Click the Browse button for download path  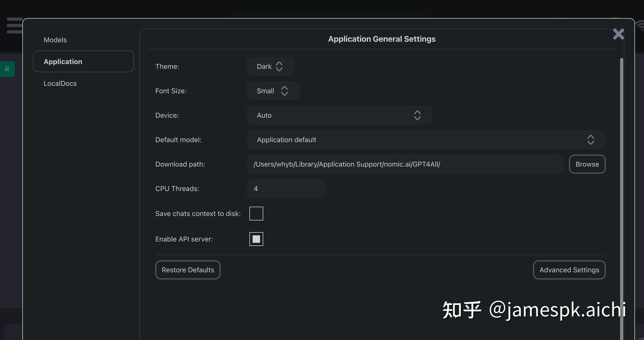point(587,164)
